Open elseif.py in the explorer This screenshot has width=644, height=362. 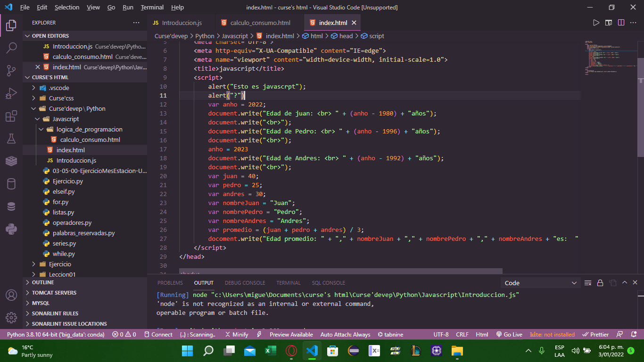(x=85, y=191)
